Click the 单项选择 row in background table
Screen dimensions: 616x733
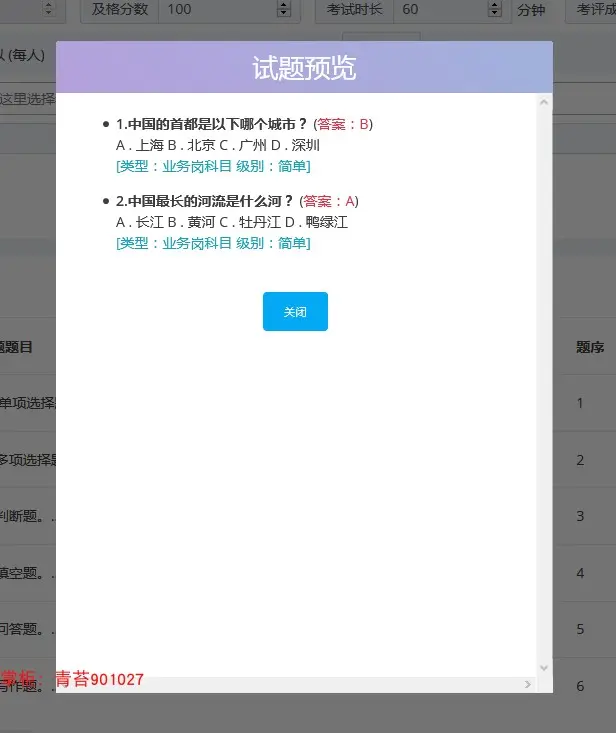[28, 403]
